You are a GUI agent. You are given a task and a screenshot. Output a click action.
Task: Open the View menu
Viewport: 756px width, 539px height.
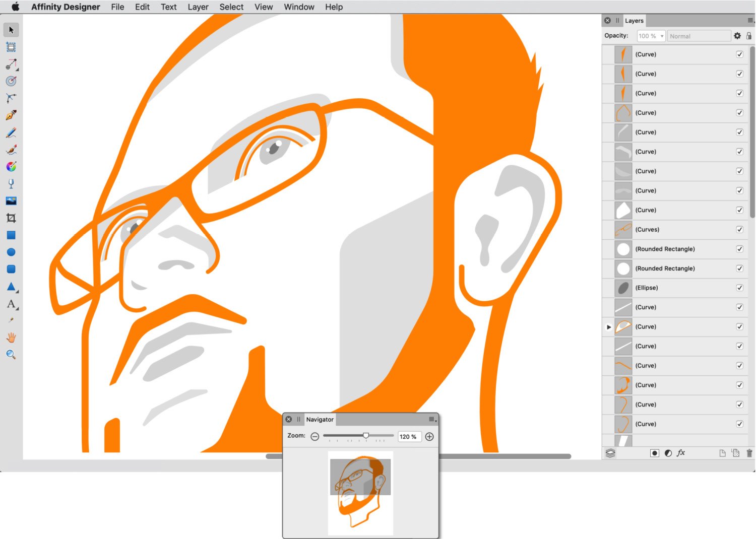[x=264, y=7]
